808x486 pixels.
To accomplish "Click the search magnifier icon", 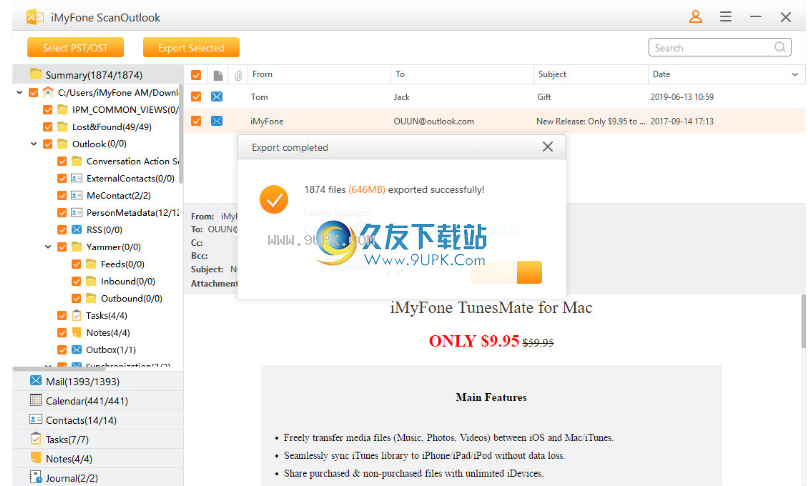I will click(780, 47).
